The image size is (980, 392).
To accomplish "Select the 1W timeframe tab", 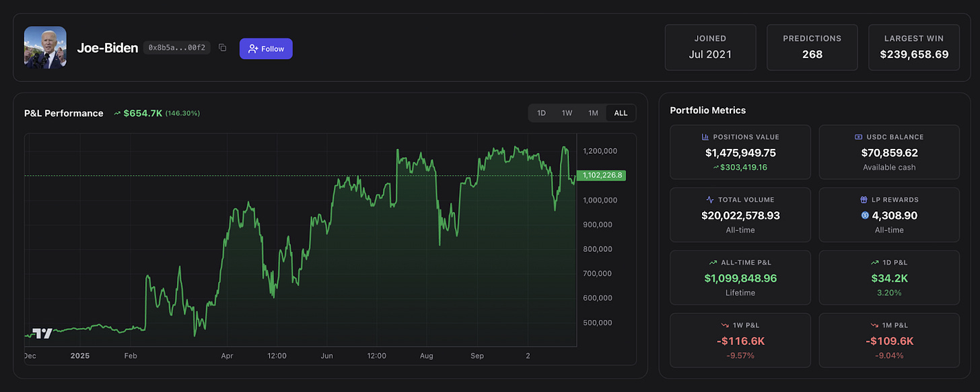I will (x=567, y=113).
